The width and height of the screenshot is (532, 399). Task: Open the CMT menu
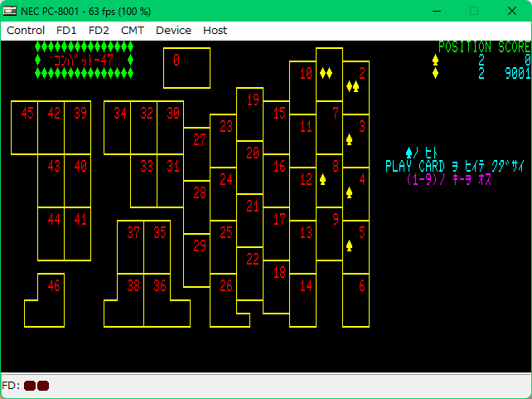pos(133,31)
